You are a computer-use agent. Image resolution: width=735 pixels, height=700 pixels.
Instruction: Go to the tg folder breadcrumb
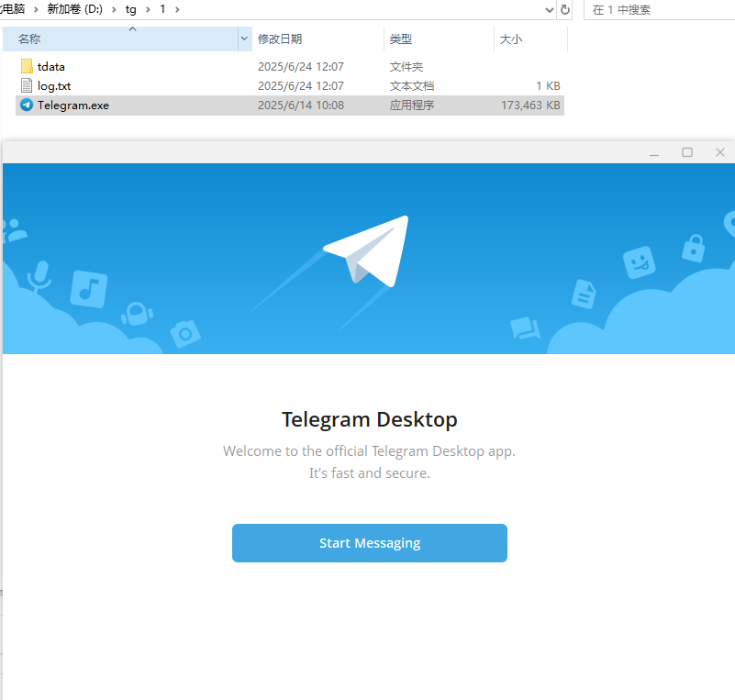click(131, 9)
